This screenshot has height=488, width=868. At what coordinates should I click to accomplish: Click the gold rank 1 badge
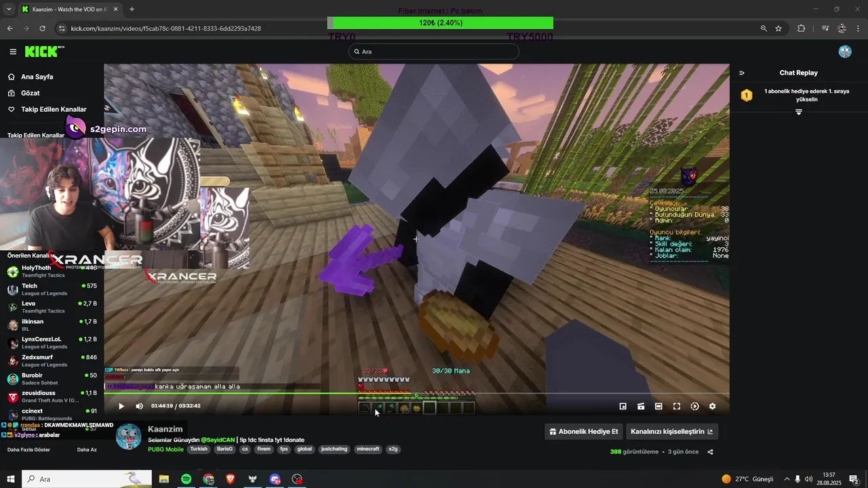click(746, 96)
